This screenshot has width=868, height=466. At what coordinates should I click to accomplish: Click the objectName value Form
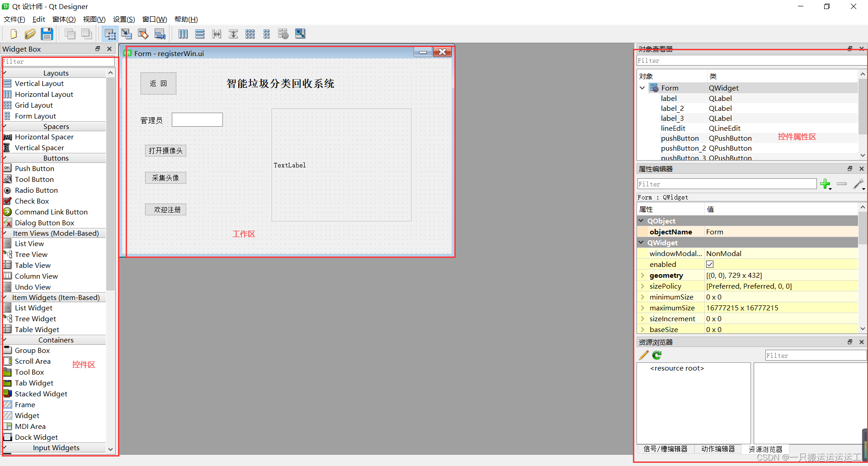click(x=714, y=232)
